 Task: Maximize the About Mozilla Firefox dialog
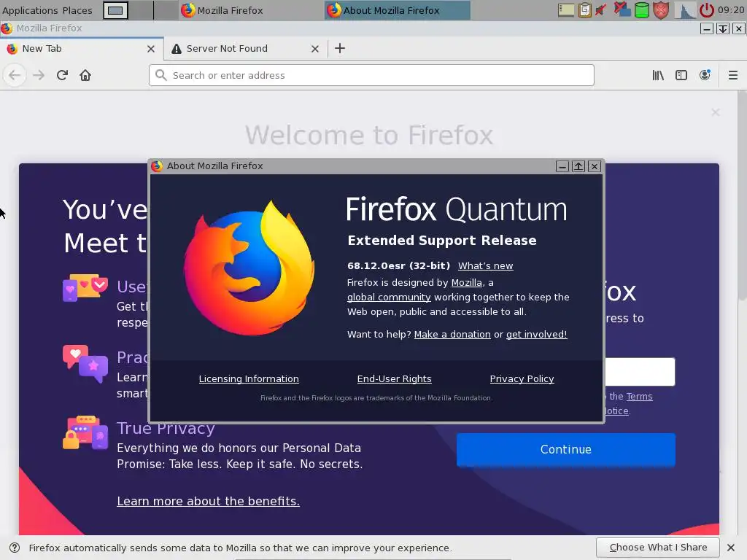pos(578,166)
